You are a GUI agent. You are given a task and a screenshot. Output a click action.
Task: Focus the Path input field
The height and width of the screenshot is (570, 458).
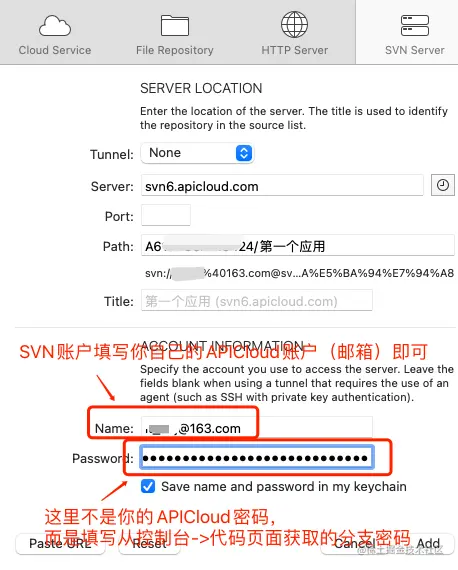click(x=298, y=246)
